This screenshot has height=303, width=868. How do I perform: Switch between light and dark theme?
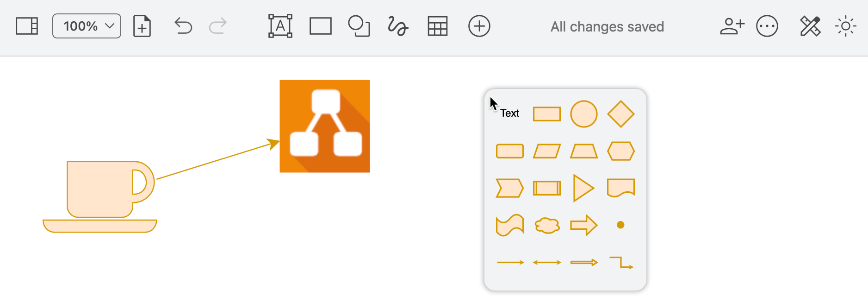tap(846, 26)
